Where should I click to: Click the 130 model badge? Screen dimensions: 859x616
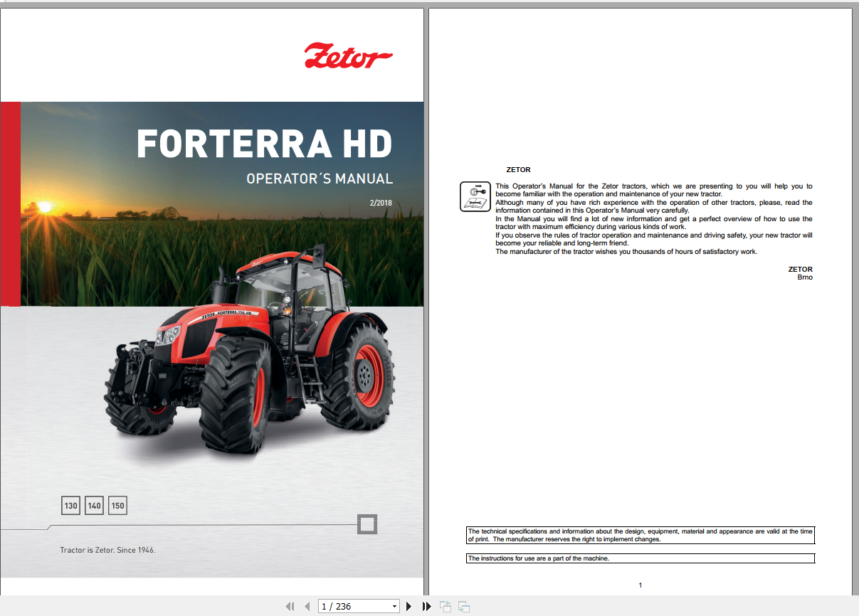(x=71, y=506)
